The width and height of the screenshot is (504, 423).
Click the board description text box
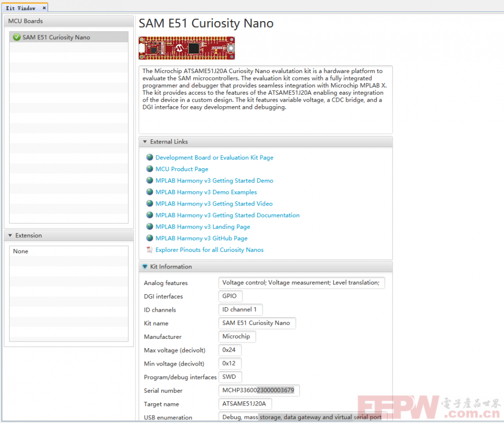(x=266, y=100)
